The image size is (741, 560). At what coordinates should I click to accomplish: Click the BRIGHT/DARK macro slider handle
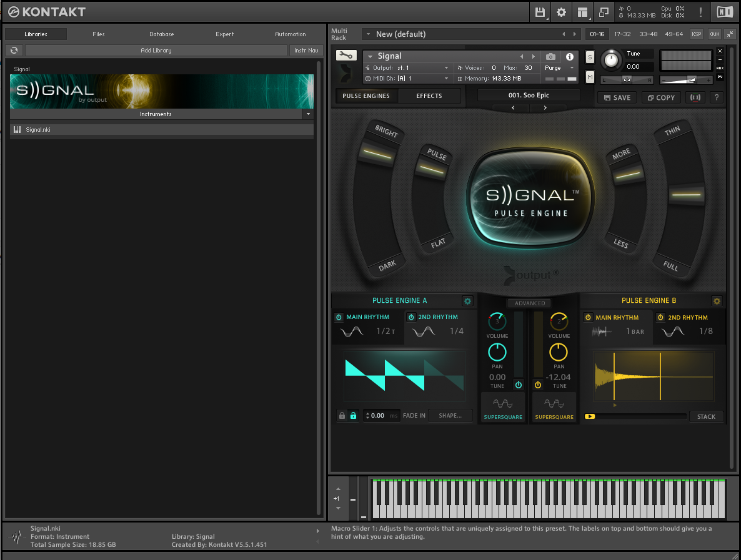[x=377, y=154]
